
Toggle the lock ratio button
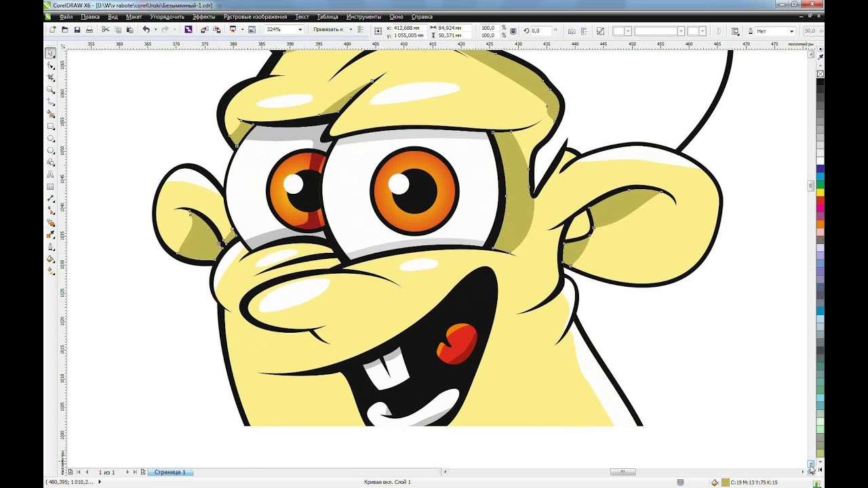click(x=513, y=31)
